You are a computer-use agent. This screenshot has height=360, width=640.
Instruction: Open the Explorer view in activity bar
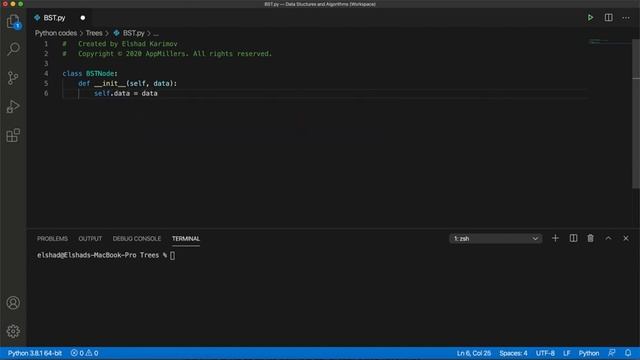[x=13, y=21]
